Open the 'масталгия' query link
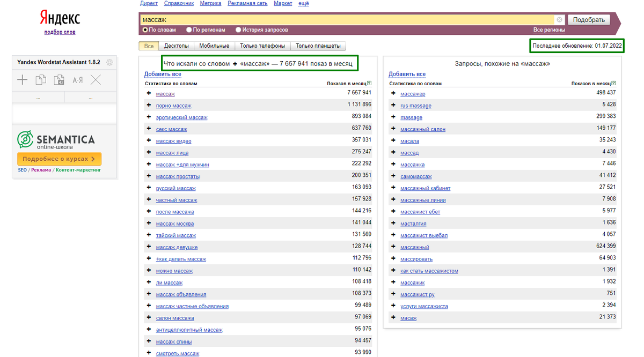The height and width of the screenshot is (357, 644). click(413, 224)
